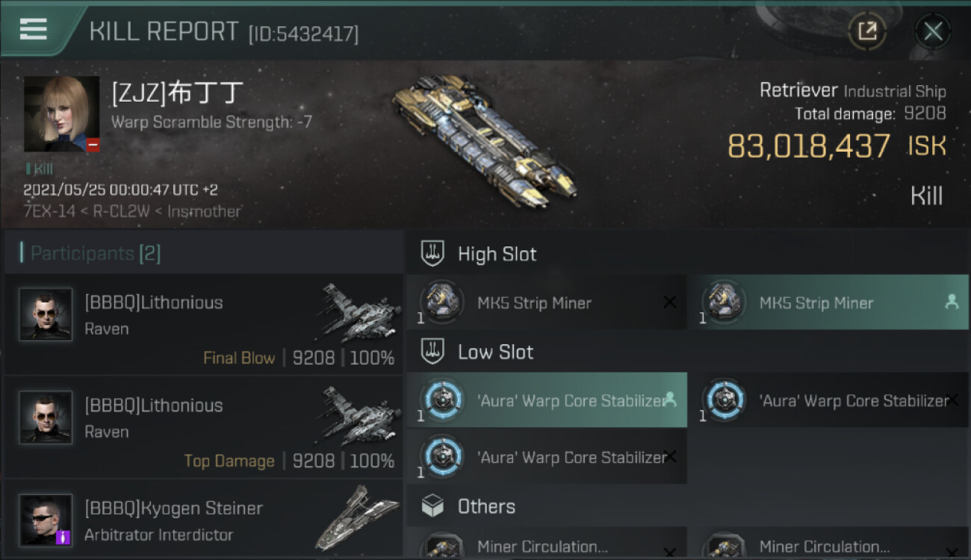Click the first MK5 Strip Miner icon
The image size is (971, 560).
(441, 302)
